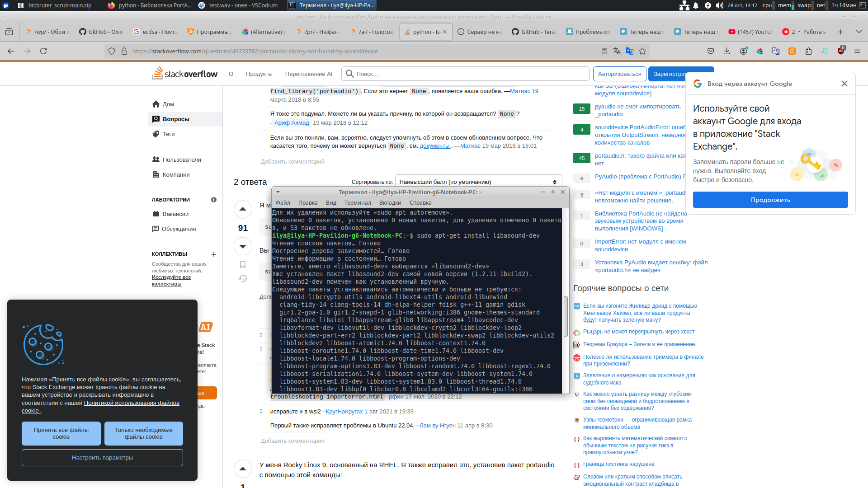The height and width of the screenshot is (488, 868).
Task: Open Вакансии in the sidebar
Action: 185,214
